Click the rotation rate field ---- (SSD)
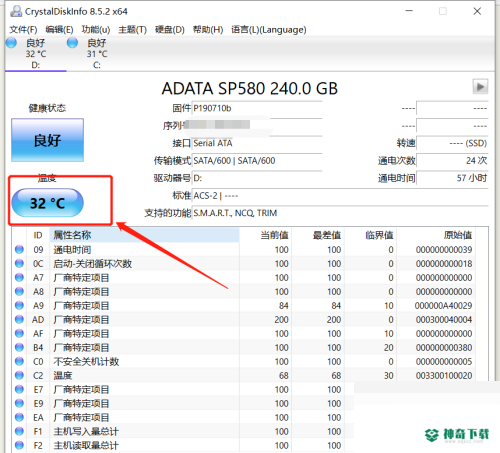Viewport: 500px width, 453px height. 452,144
